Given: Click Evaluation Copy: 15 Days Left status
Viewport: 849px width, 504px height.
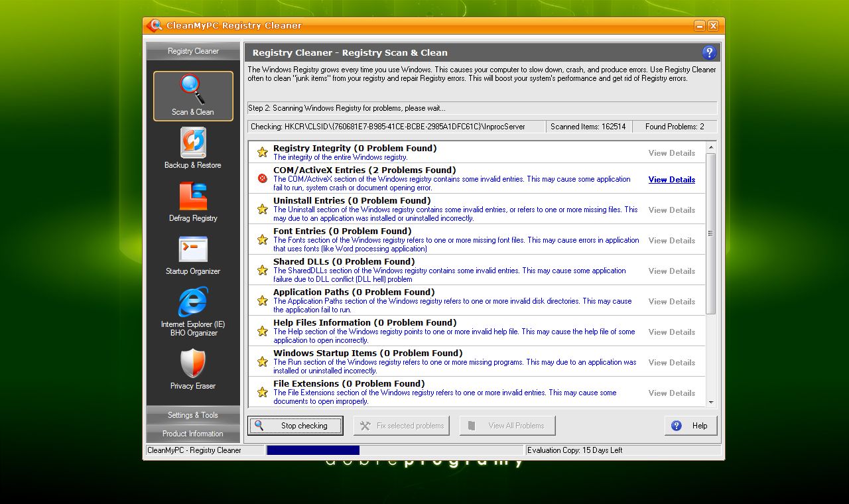Looking at the screenshot, I should point(623,450).
